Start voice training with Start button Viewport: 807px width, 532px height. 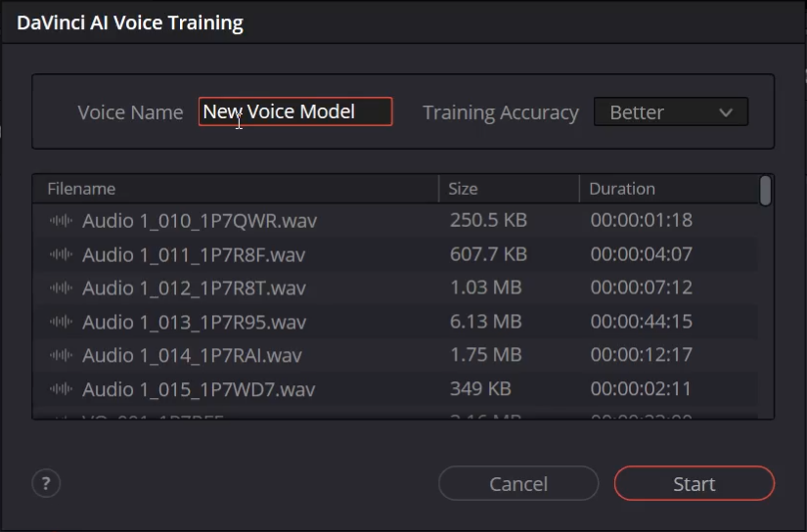point(694,483)
